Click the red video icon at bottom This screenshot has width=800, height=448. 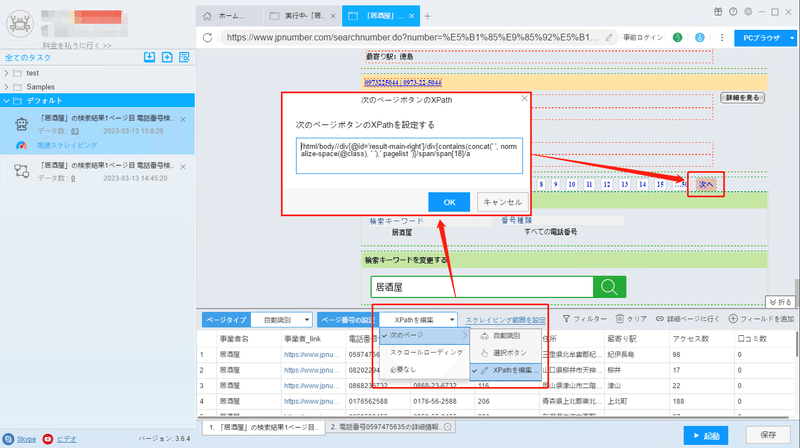[x=48, y=439]
